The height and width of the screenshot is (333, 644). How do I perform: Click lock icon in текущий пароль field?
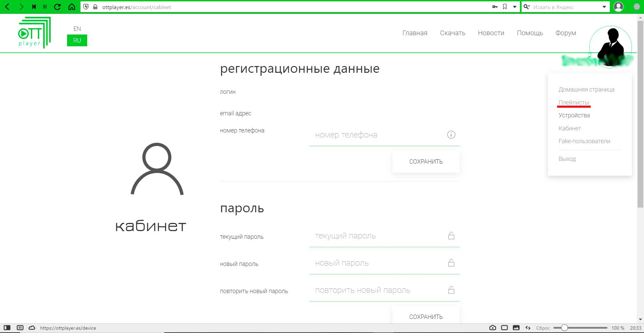(451, 236)
